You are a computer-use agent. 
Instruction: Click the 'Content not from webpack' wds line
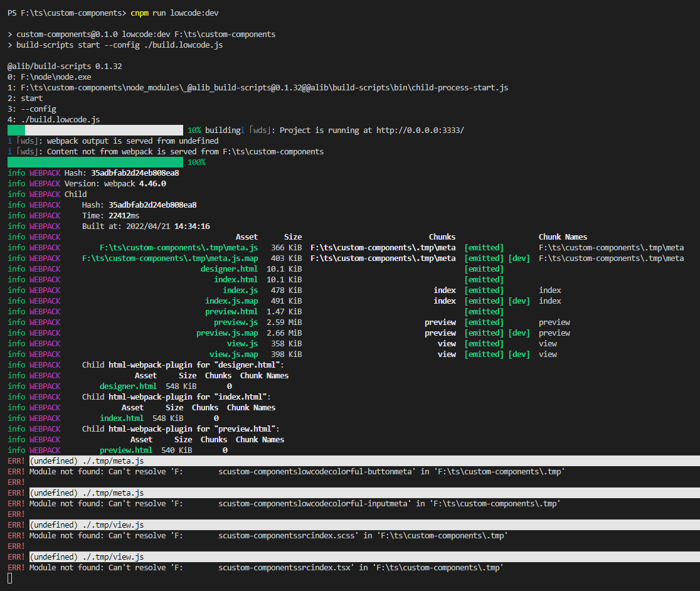click(x=166, y=152)
